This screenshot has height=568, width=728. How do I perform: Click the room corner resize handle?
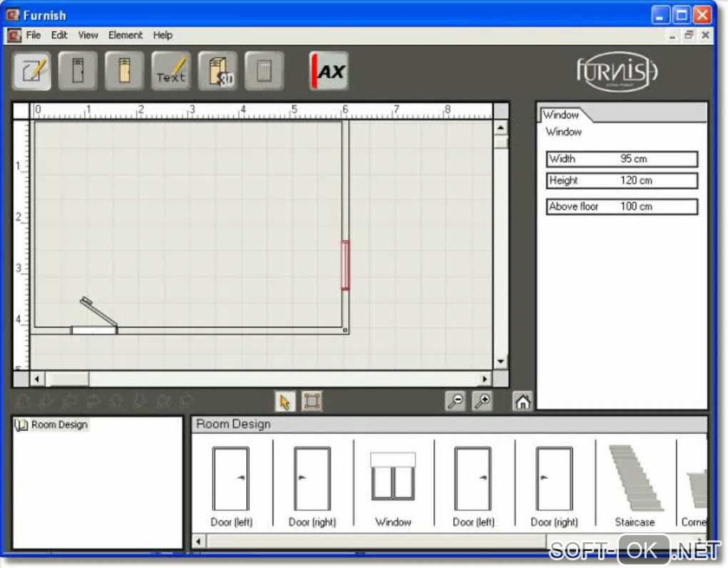(x=345, y=330)
